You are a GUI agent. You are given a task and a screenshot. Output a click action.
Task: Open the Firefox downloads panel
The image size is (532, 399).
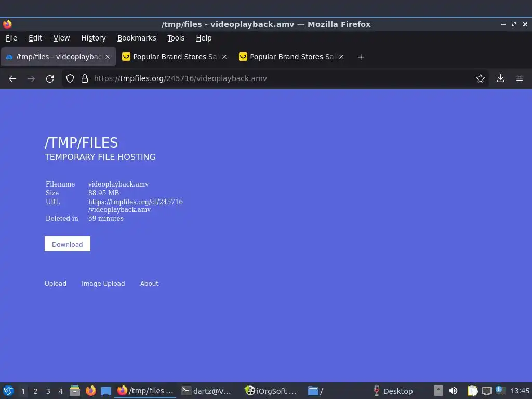click(x=500, y=79)
